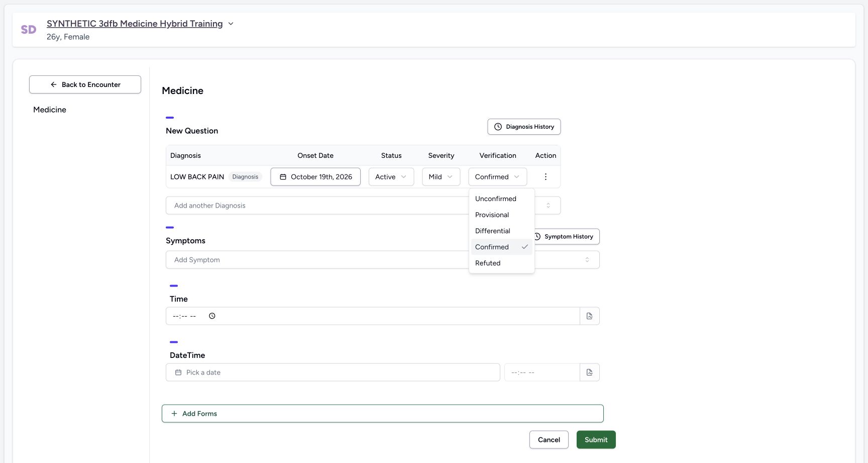Expand patient name dropdown chevron
The image size is (868, 463).
click(231, 24)
